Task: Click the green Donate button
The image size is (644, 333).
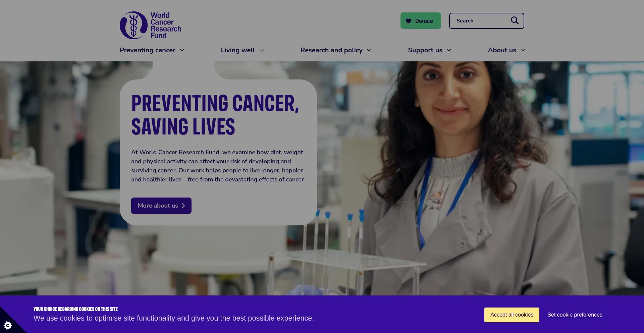Action: click(421, 21)
